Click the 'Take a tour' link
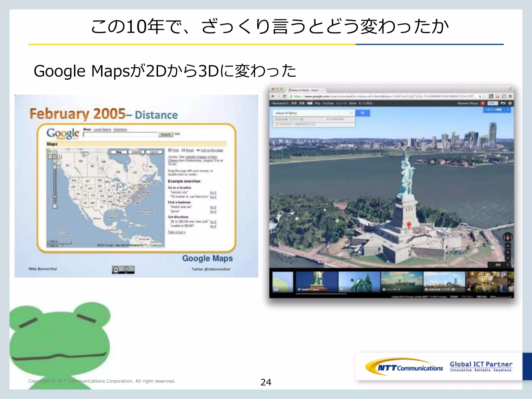Viewport: 532px width, 399px height. 176,232
